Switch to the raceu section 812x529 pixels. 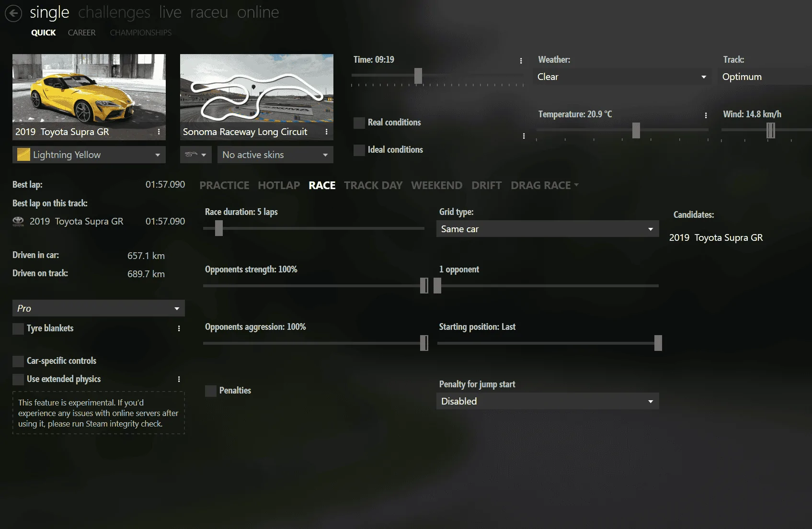point(209,12)
